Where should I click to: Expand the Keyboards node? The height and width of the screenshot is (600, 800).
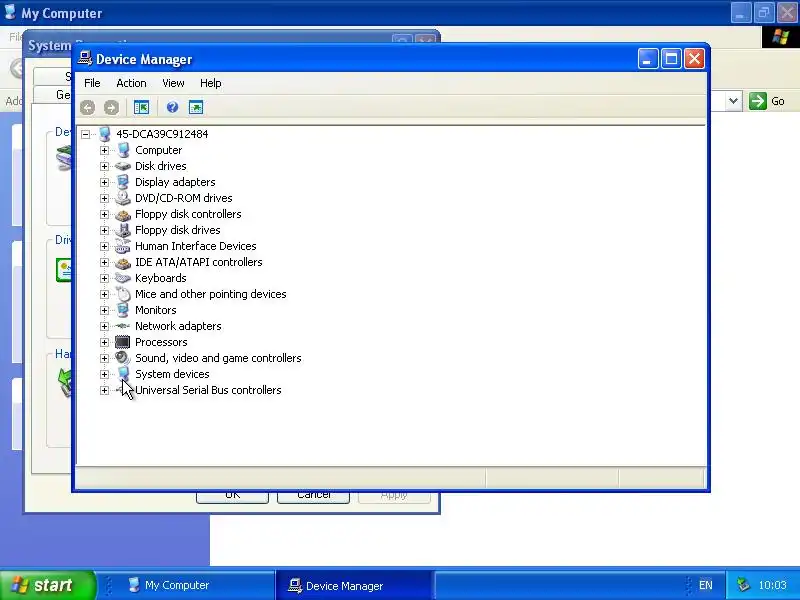click(x=105, y=278)
